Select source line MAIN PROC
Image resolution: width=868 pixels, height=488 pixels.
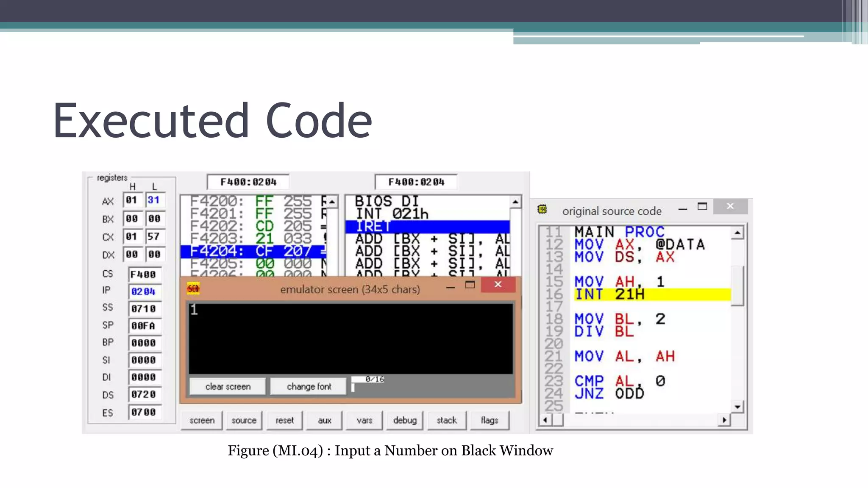[619, 232]
